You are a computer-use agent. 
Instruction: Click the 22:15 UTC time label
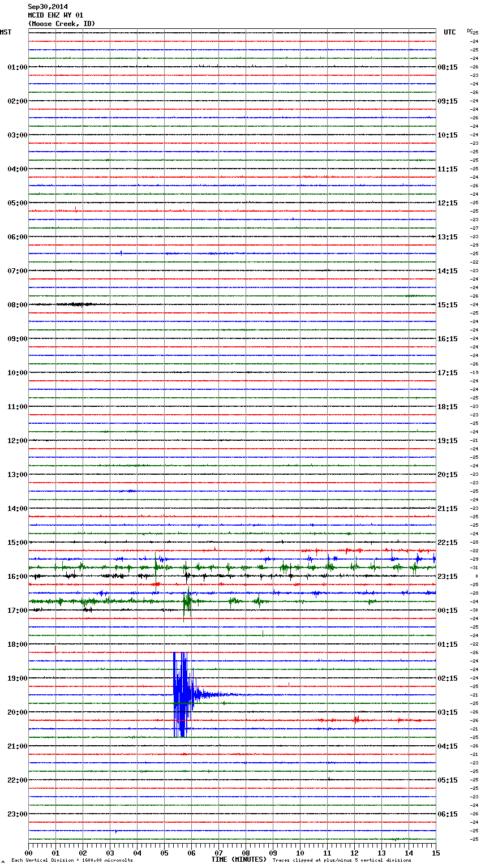[x=448, y=543]
